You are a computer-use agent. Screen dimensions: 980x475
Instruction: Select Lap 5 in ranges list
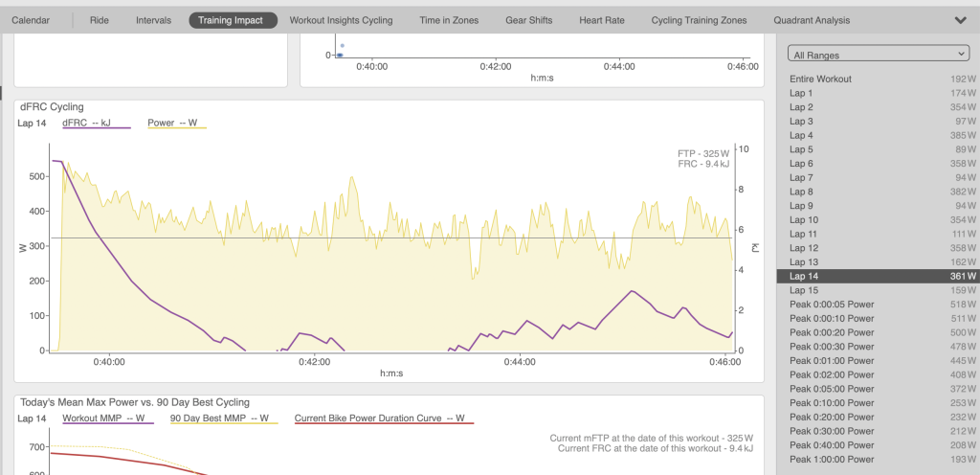879,149
